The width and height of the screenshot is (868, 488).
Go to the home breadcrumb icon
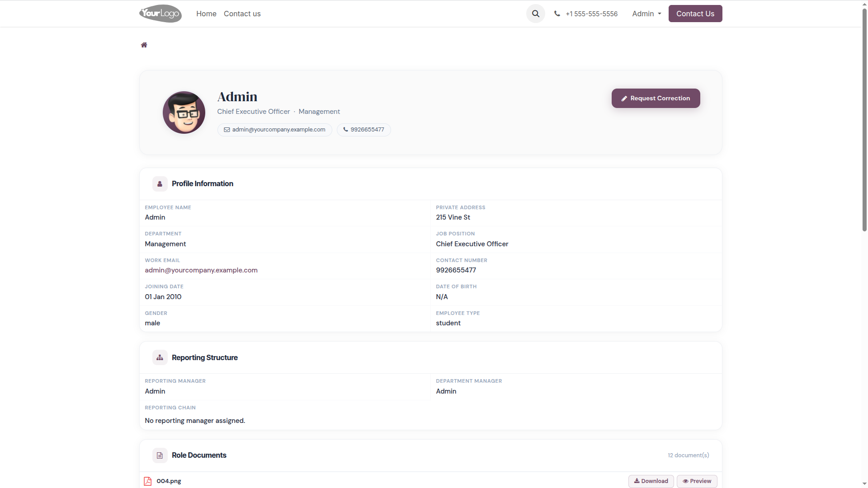point(144,45)
